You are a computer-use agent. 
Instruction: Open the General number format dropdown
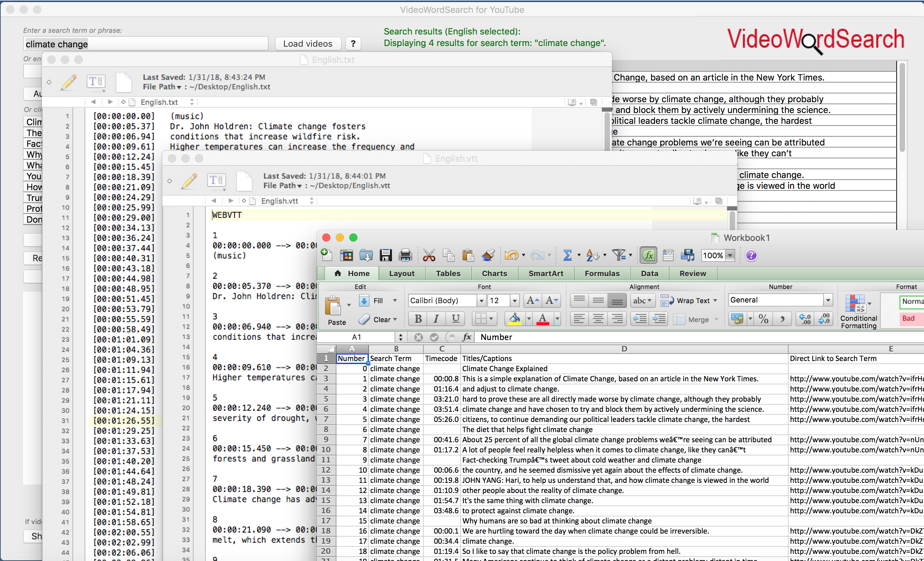click(828, 300)
